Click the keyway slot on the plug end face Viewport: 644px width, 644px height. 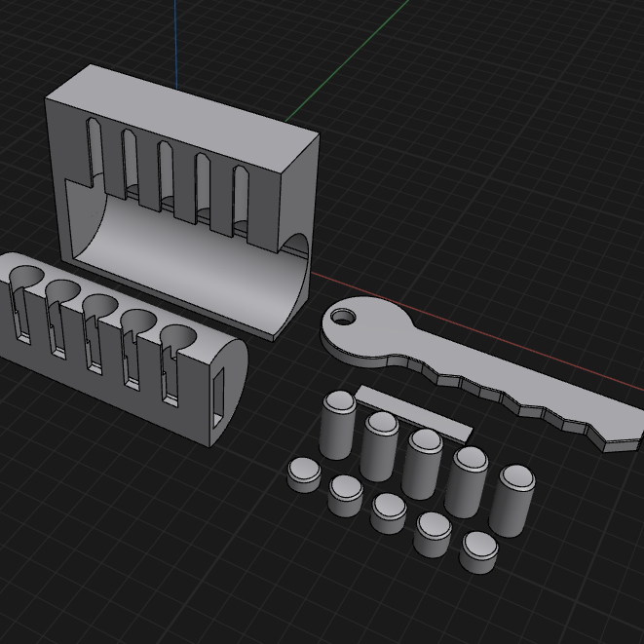coord(218,398)
